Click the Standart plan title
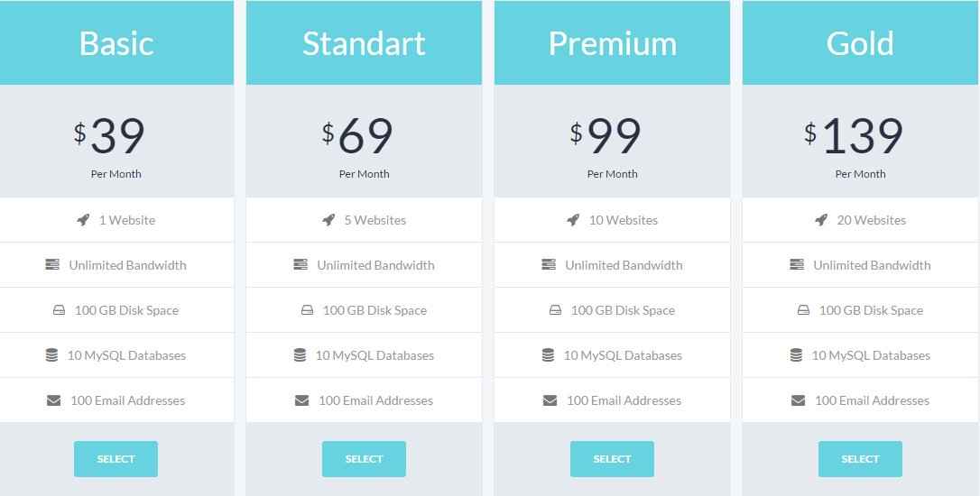Screen dimensions: 980x496 pos(364,43)
